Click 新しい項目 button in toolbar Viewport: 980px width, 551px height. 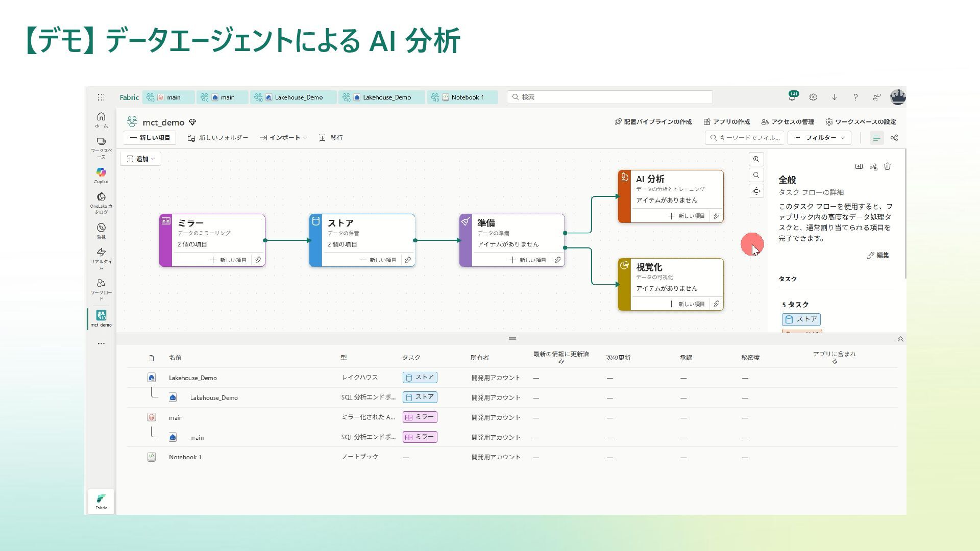point(150,138)
